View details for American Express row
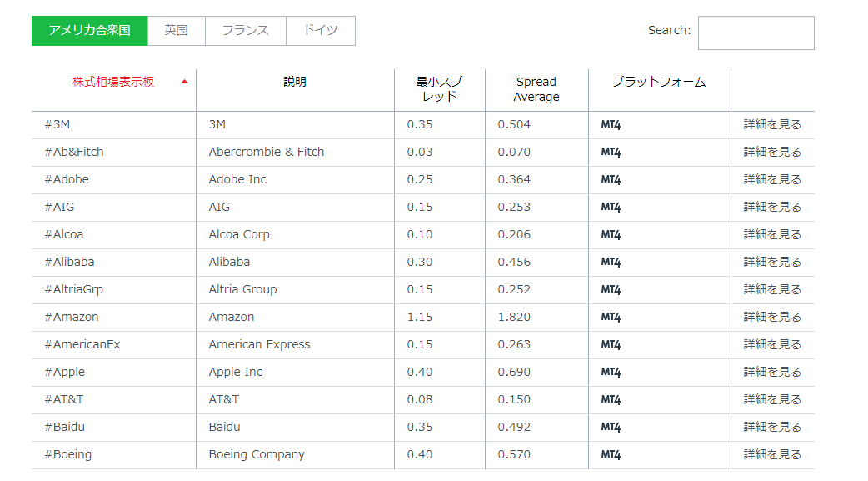 coord(772,344)
